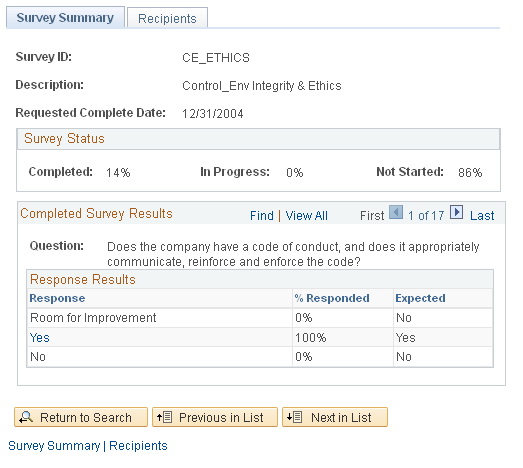Click the bottom Survey Summary link

(x=54, y=446)
